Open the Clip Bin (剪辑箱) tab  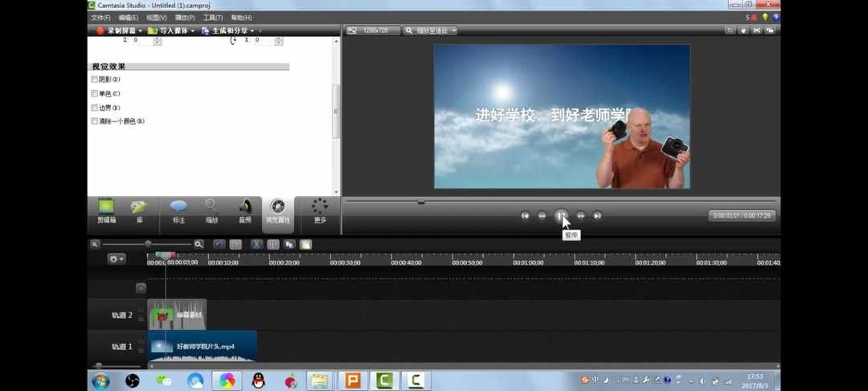click(x=106, y=210)
